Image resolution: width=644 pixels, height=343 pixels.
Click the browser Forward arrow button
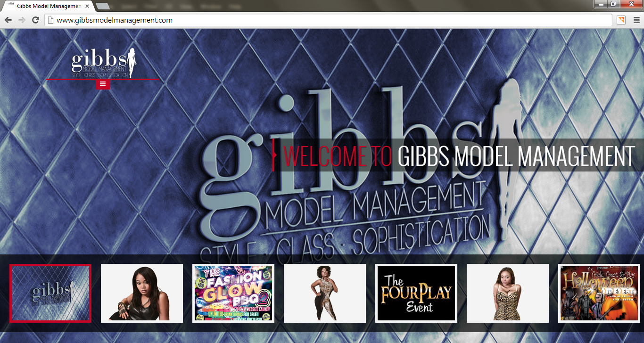[22, 20]
